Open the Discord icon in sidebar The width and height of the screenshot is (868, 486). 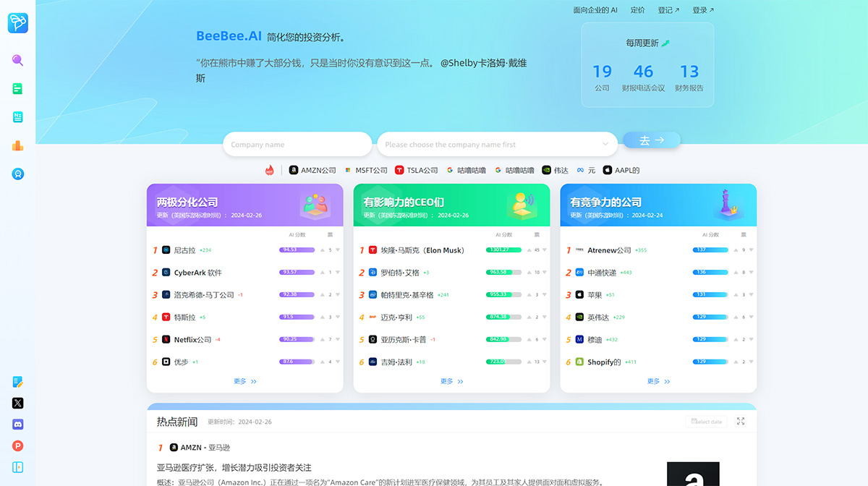pos(17,425)
